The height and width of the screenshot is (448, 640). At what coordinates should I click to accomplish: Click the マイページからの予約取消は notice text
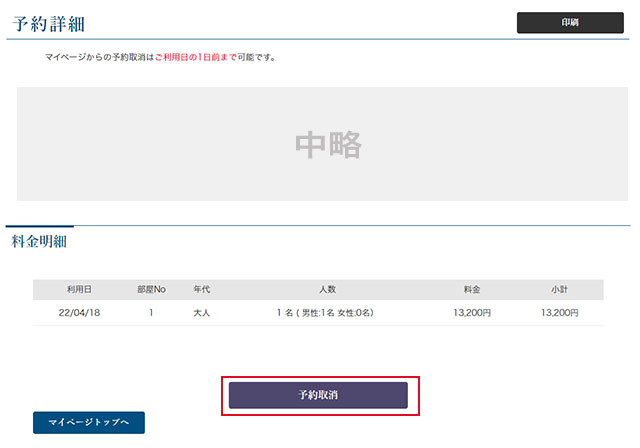click(x=99, y=58)
